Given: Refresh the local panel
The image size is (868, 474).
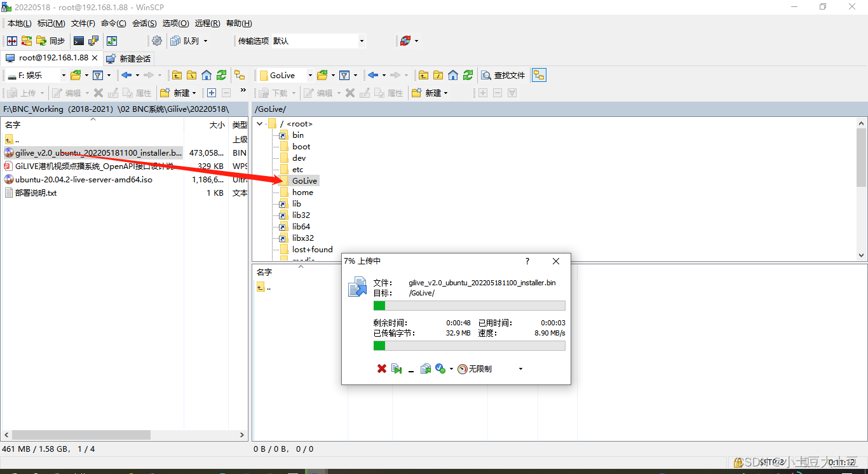Looking at the screenshot, I should 221,75.
